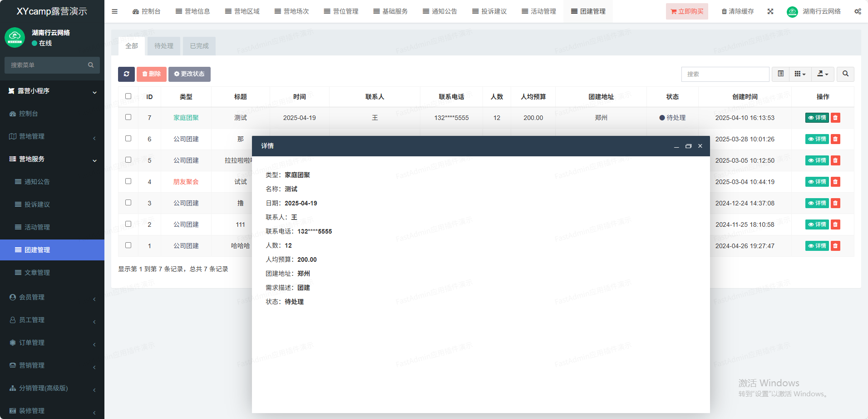The image size is (868, 419).
Task: Tick the checkbox for row ID 7
Action: (x=128, y=117)
